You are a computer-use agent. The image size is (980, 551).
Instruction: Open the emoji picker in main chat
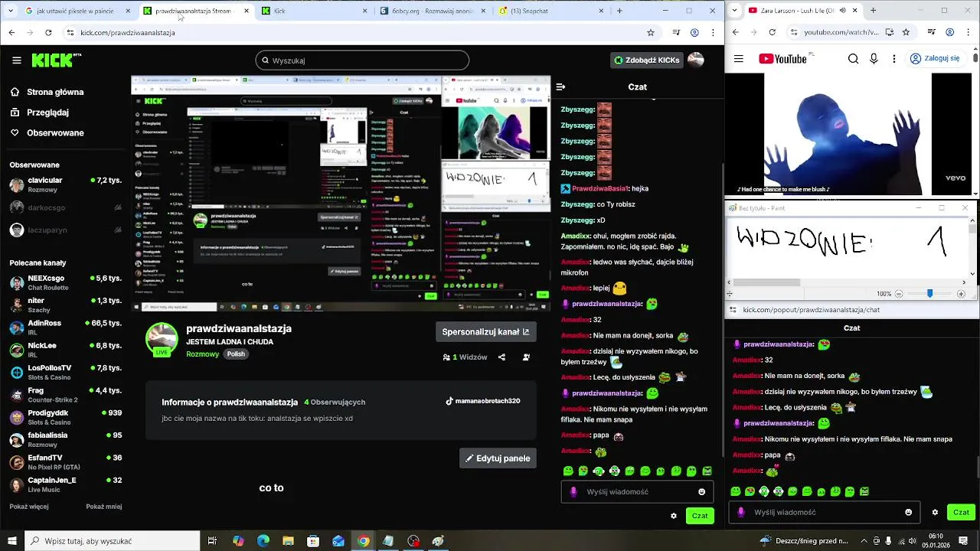(702, 492)
